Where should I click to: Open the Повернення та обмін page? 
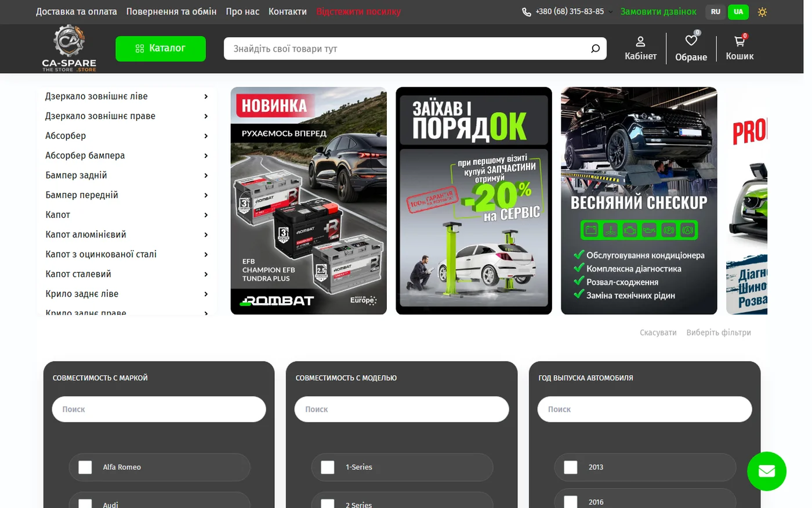(172, 12)
